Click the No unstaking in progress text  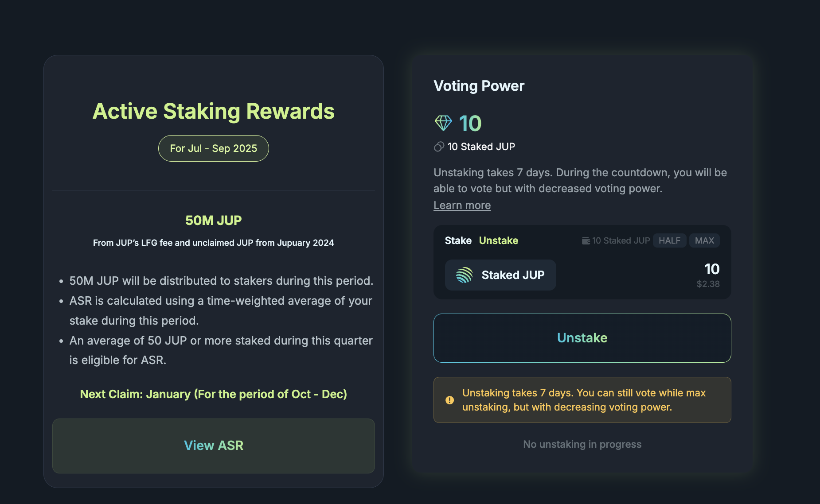click(x=582, y=444)
